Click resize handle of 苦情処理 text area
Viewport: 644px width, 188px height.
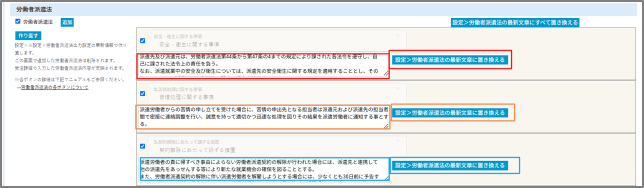pyautogui.click(x=386, y=126)
